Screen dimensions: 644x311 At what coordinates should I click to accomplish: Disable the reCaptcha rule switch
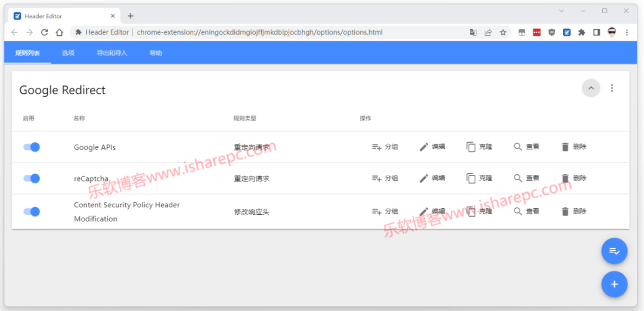[x=32, y=178]
